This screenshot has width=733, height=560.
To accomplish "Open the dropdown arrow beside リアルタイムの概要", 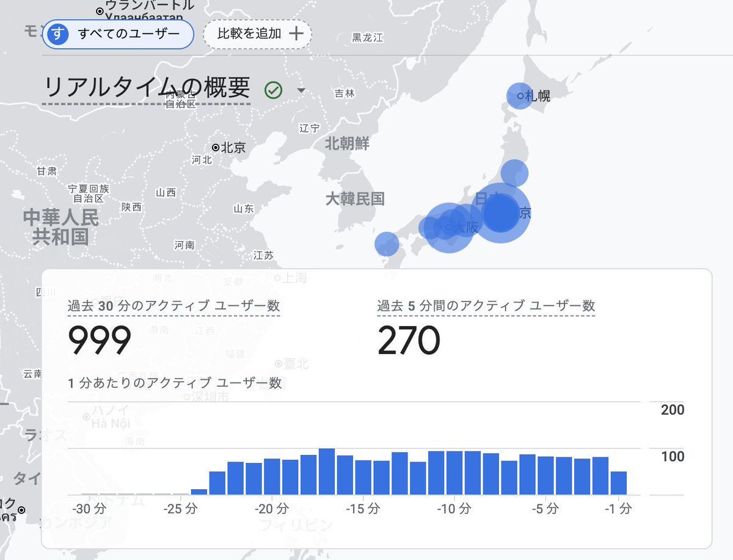I will pos(301,90).
